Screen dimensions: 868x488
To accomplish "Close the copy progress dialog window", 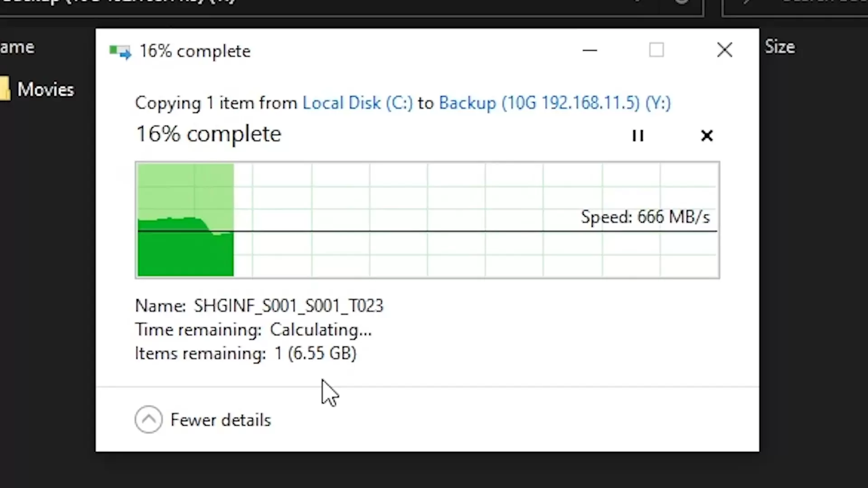I will 724,50.
